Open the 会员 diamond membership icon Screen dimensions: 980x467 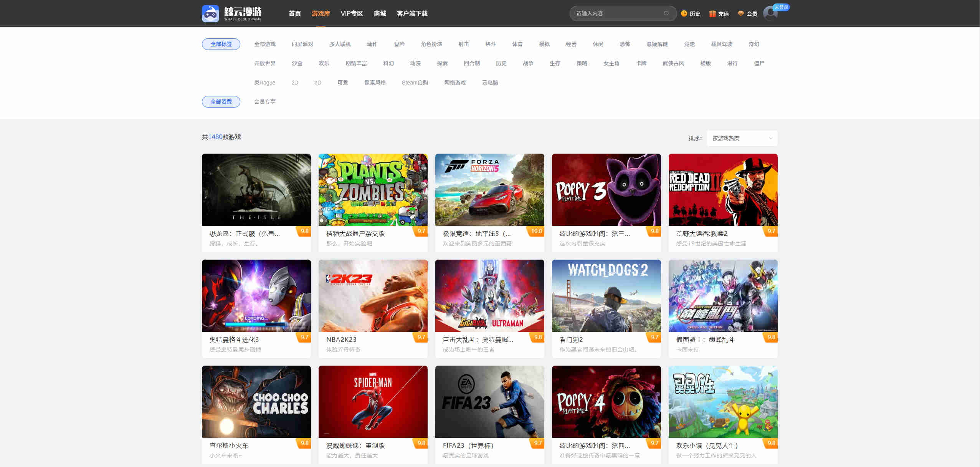[x=741, y=13]
